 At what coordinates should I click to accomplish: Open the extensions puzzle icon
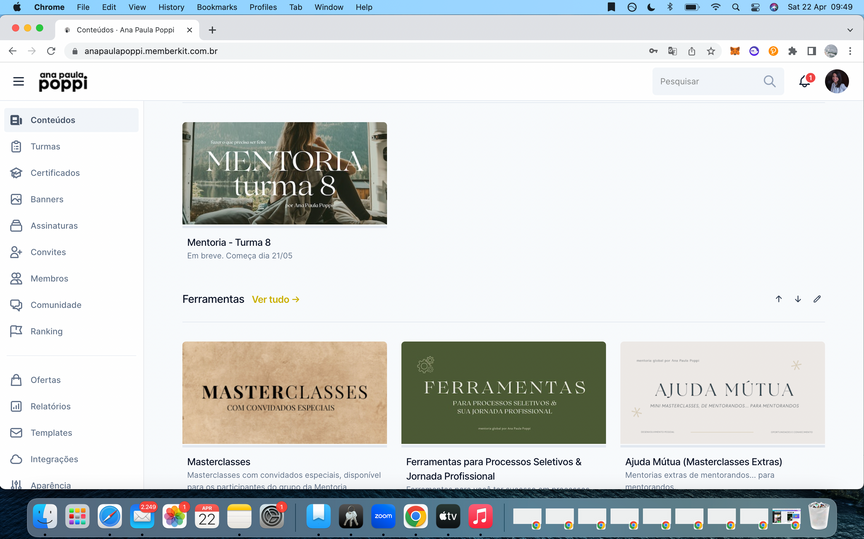pos(792,51)
